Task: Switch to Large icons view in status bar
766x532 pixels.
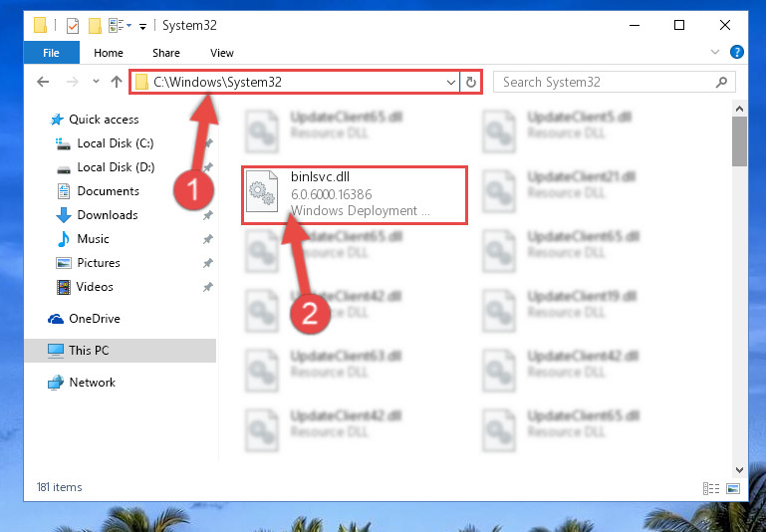Action: (x=733, y=488)
